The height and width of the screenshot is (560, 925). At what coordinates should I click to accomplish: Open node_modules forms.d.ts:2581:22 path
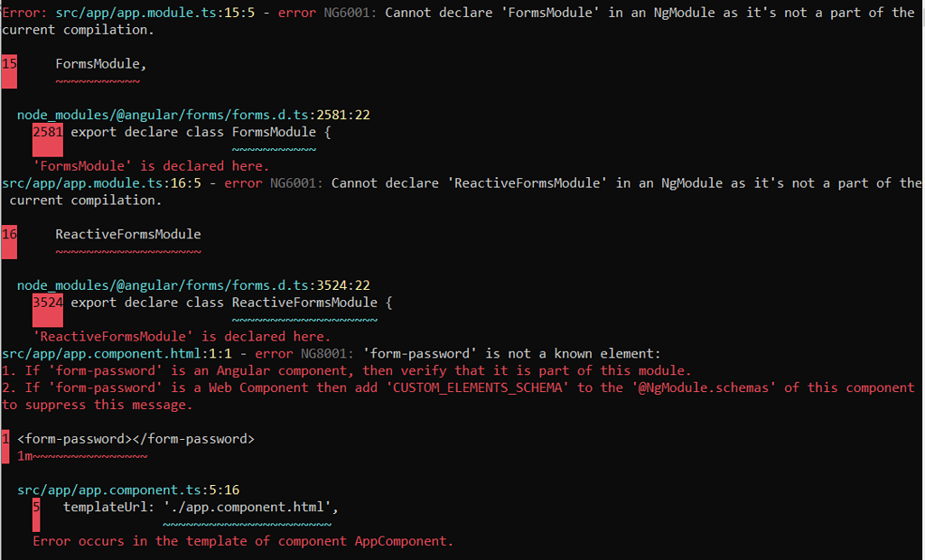(193, 115)
